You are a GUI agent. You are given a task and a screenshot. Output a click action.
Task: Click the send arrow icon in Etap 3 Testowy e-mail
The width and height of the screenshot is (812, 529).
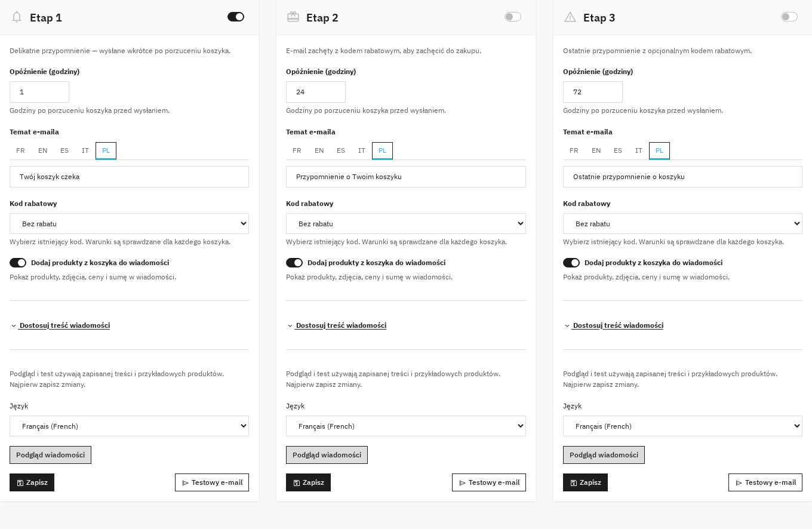point(739,482)
